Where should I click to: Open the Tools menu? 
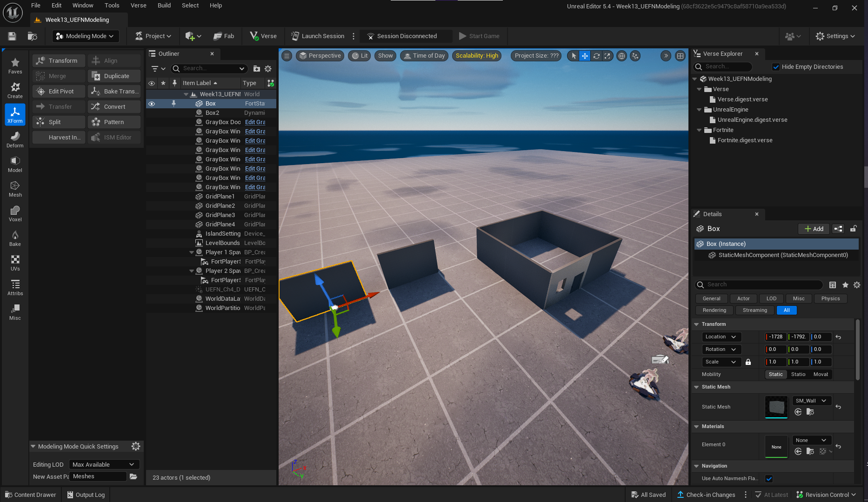pyautogui.click(x=112, y=6)
